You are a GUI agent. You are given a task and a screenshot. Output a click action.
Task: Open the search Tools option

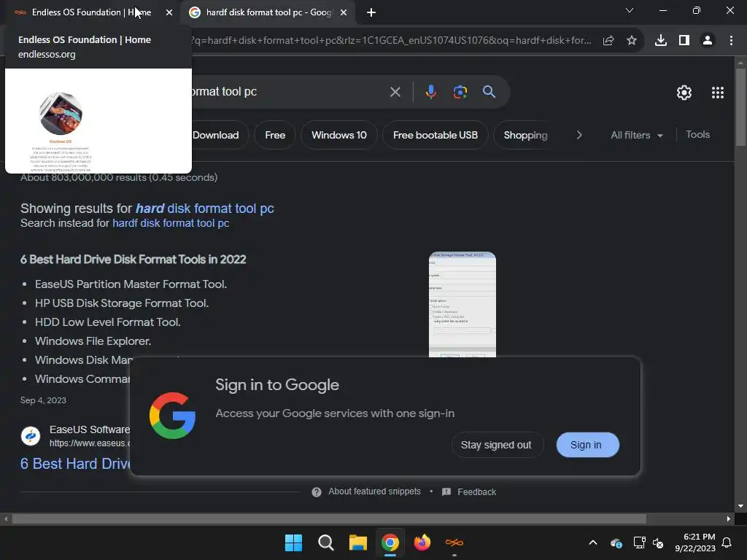[x=697, y=135]
